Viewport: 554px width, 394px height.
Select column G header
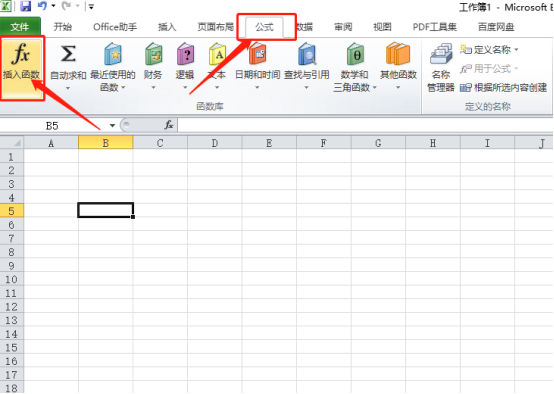pos(378,143)
